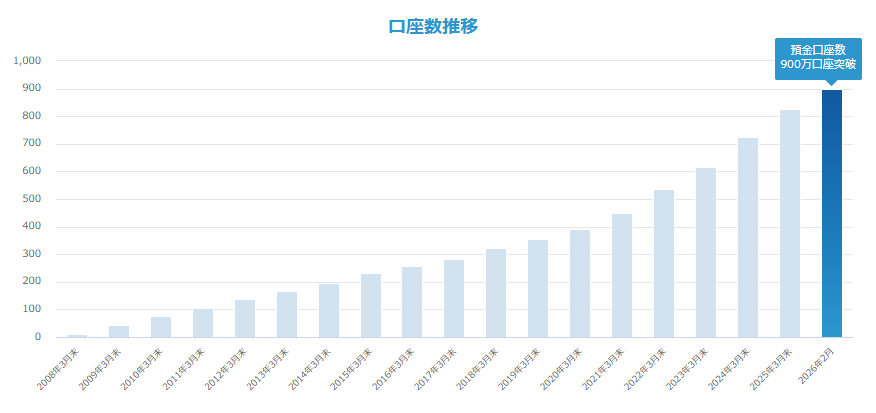Select the 2012年3月末 bar
This screenshot has width=876, height=413.
pyautogui.click(x=245, y=319)
